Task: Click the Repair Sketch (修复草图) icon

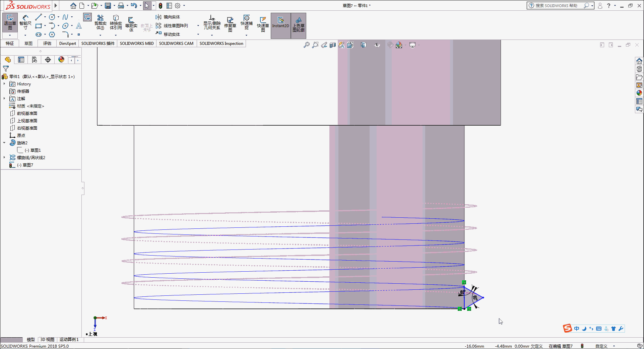Action: 230,24
